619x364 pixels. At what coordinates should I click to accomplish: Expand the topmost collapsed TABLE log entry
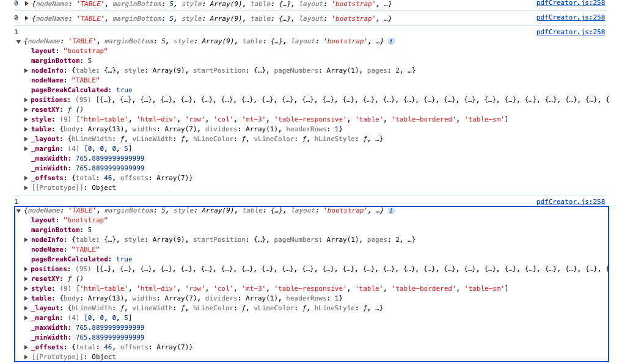[26, 4]
